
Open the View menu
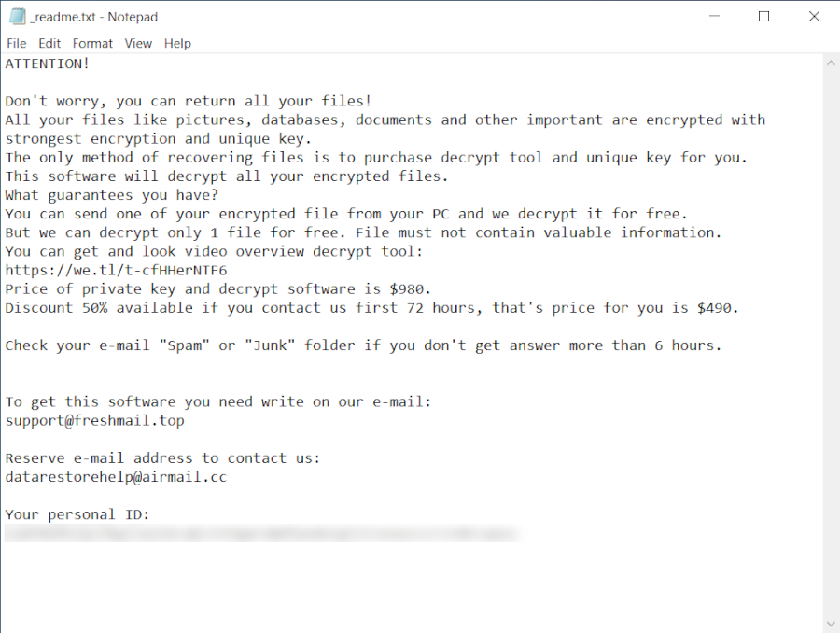pos(138,44)
